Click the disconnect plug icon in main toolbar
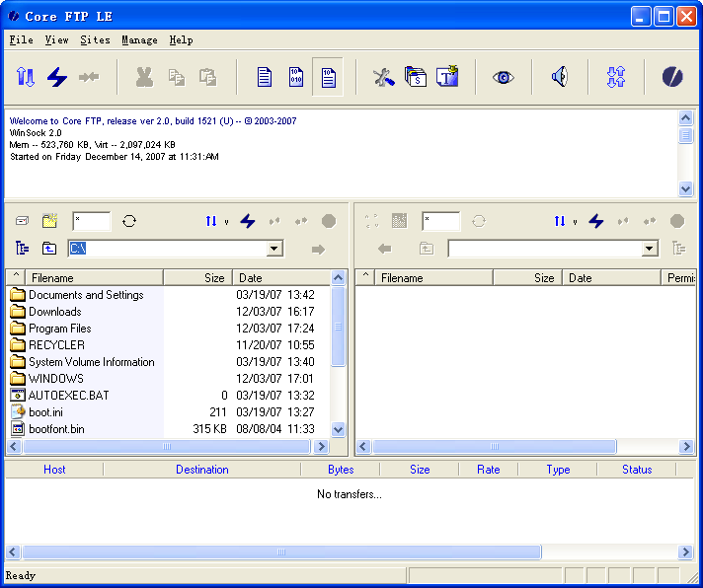The height and width of the screenshot is (588, 703). click(x=89, y=77)
